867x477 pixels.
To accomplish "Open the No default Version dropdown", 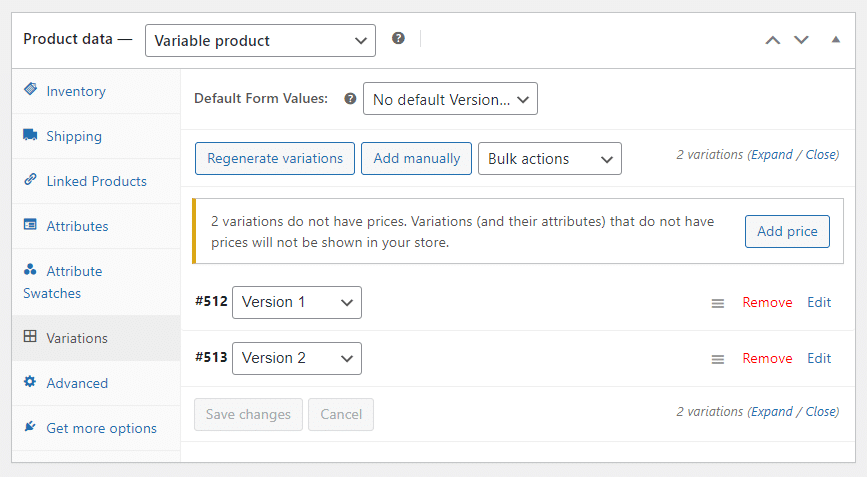I will (x=450, y=99).
